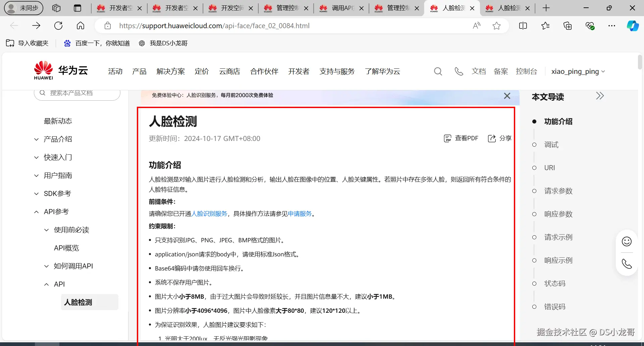The width and height of the screenshot is (644, 346).
Task: Open 备案 link in header
Action: click(501, 71)
